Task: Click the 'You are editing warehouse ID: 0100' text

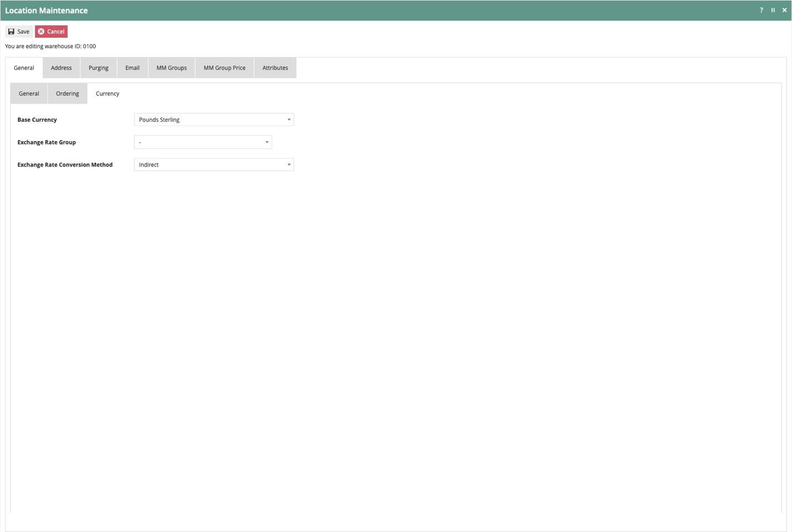Action: pyautogui.click(x=50, y=47)
